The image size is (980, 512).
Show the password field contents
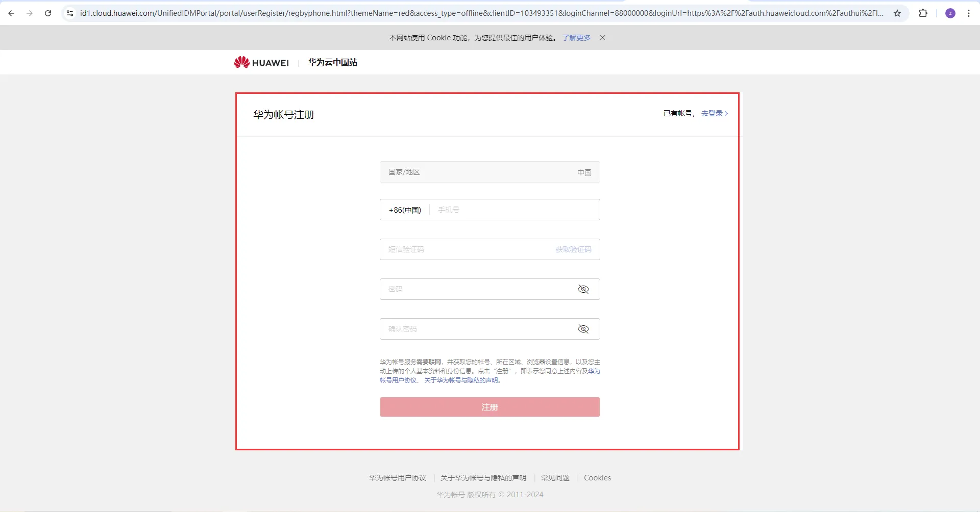(x=583, y=289)
